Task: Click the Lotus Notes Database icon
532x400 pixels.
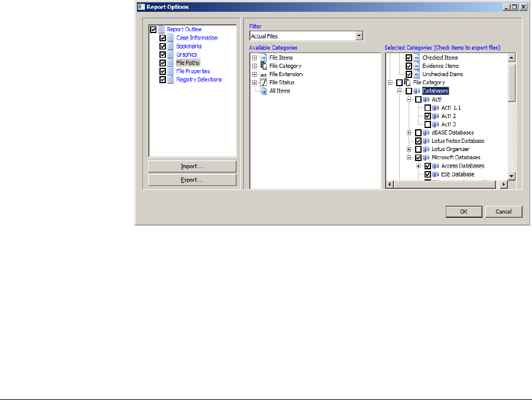Action: 426,141
